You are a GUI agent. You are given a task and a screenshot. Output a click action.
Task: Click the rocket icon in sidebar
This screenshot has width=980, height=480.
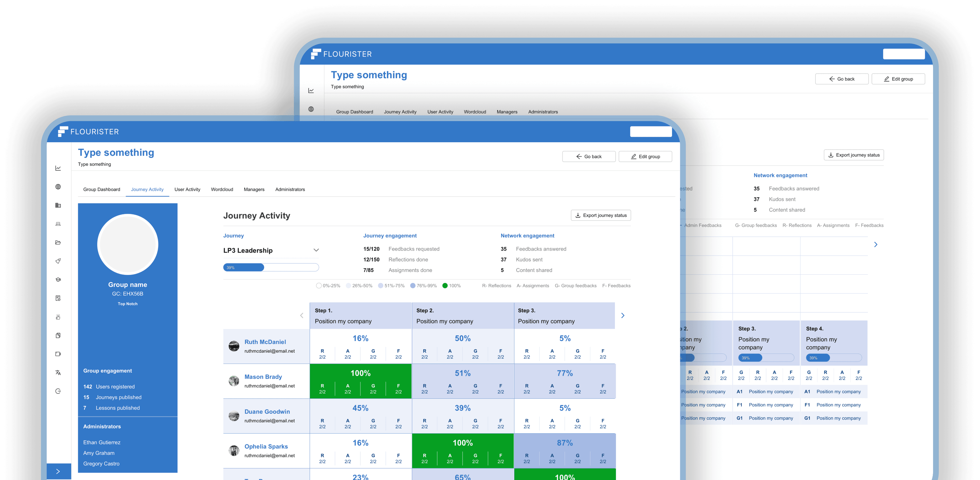58,261
